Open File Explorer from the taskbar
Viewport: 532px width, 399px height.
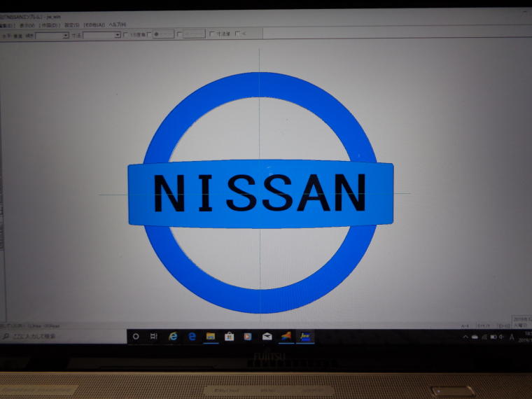211,336
